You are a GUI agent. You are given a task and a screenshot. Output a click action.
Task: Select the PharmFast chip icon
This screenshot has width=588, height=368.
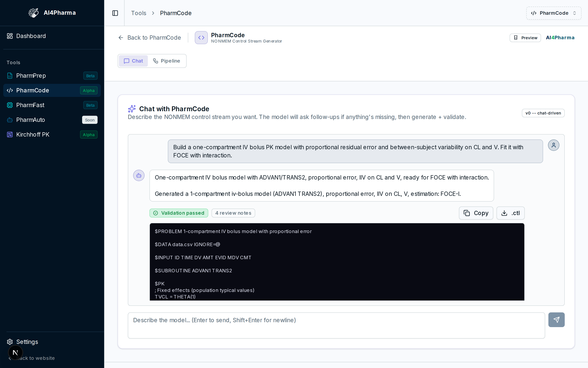tap(10, 105)
